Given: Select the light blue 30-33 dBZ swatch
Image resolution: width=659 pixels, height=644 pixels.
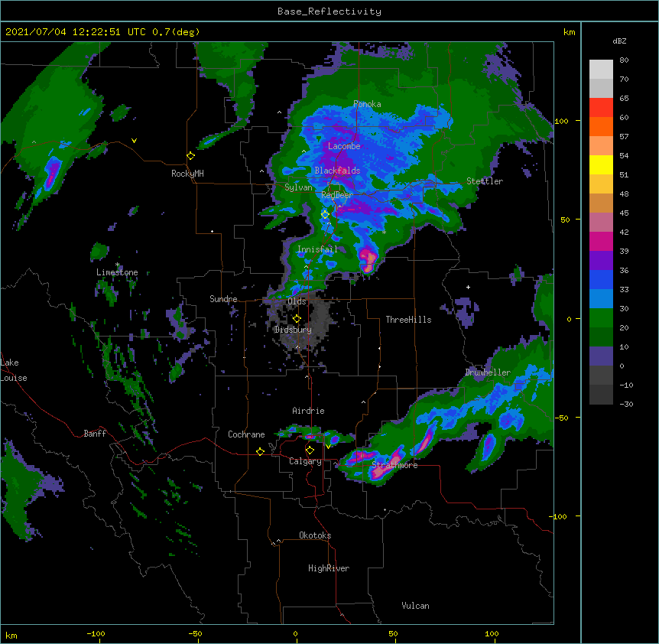Looking at the screenshot, I should pos(601,299).
